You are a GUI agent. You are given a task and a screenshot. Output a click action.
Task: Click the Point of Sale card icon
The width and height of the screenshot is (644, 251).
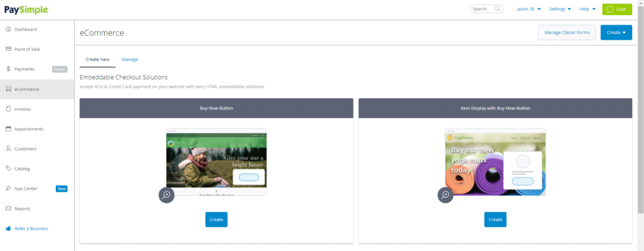(8, 49)
